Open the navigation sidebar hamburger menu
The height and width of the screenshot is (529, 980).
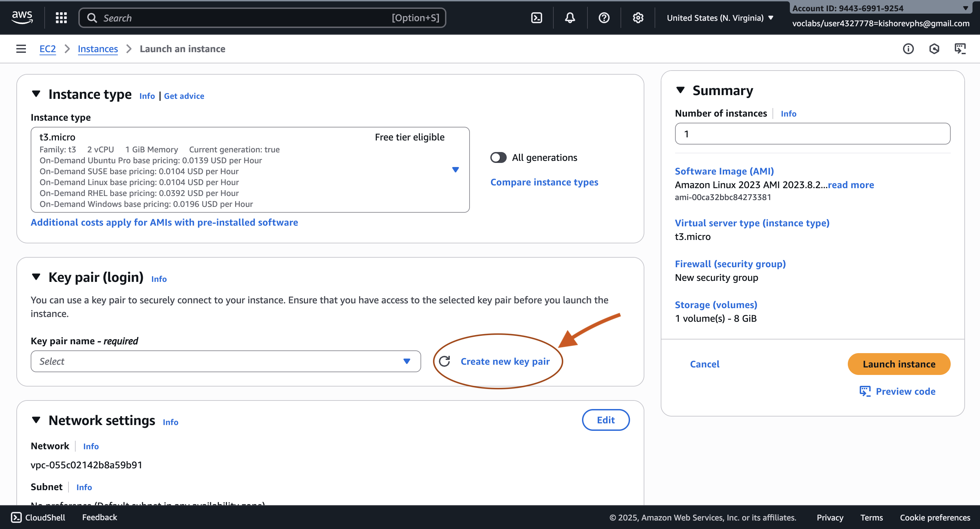(20, 49)
